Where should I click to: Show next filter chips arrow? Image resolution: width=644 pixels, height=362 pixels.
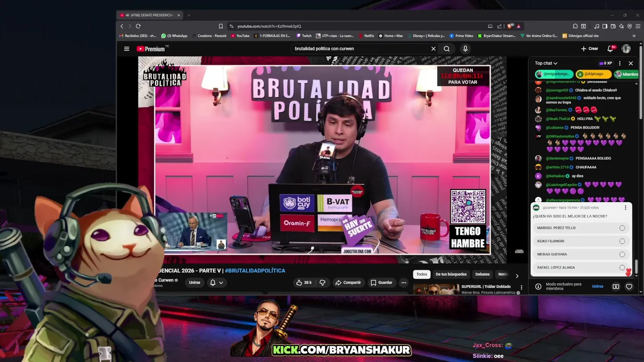click(517, 276)
